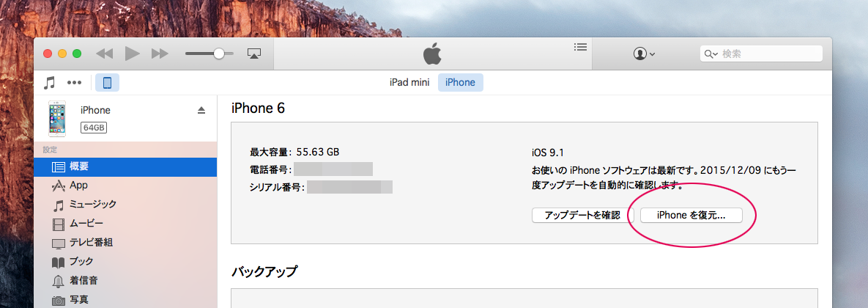Select 概要 in the sidebar
Screen dimensions: 868x308
click(125, 166)
